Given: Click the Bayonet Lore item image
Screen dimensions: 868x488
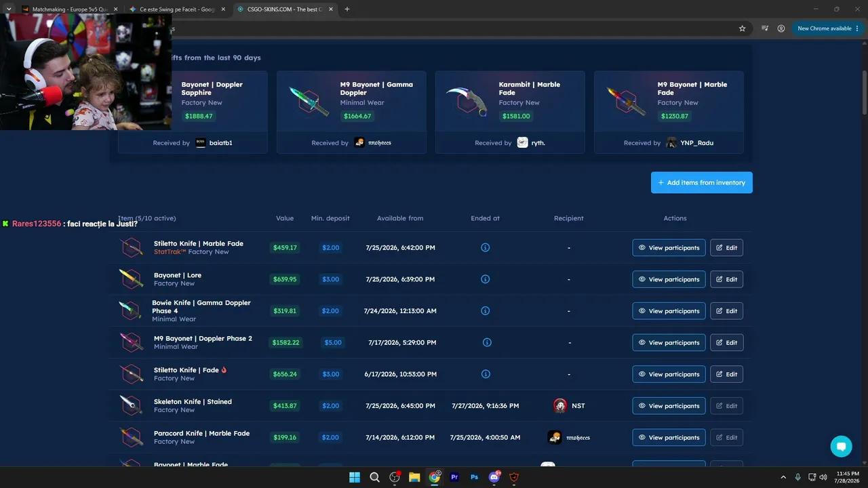Looking at the screenshot, I should (132, 279).
